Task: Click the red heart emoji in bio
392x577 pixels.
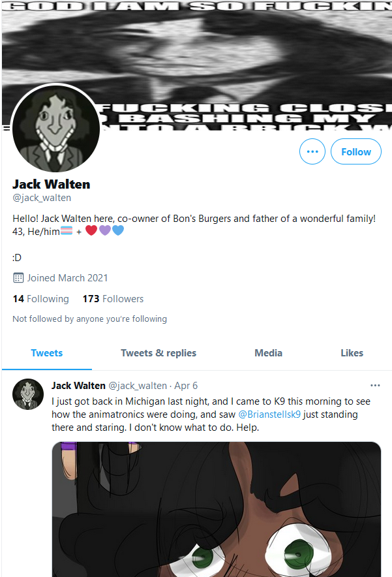Action: click(x=91, y=230)
